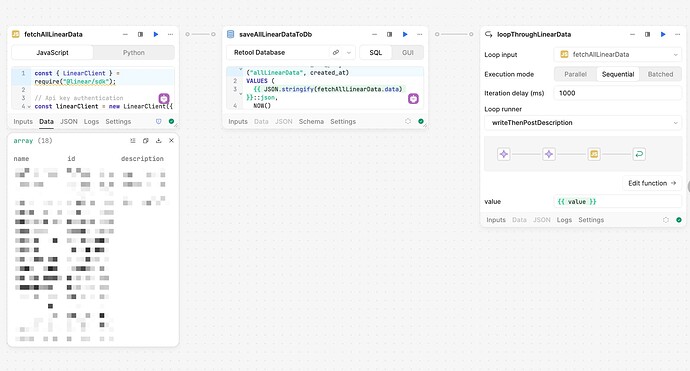
Task: Switch fetchAllLinearData language to Python
Action: tap(134, 52)
